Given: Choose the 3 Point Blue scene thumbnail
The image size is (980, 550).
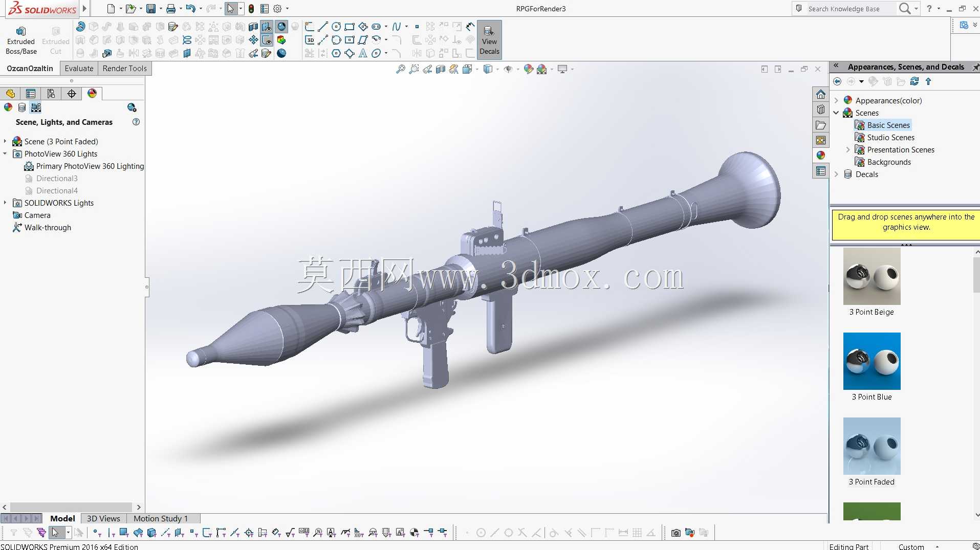Looking at the screenshot, I should tap(872, 361).
